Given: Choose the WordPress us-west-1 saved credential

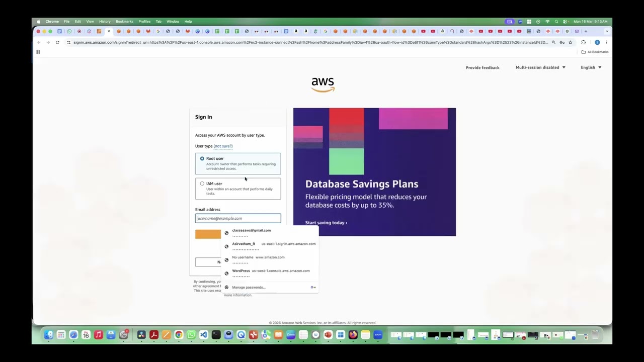Looking at the screenshot, I should pyautogui.click(x=271, y=274).
